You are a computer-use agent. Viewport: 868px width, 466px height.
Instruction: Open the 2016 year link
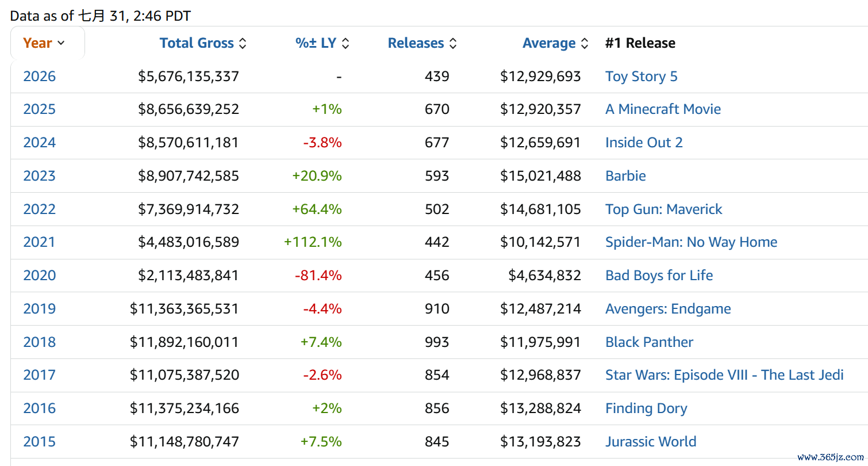(40, 408)
